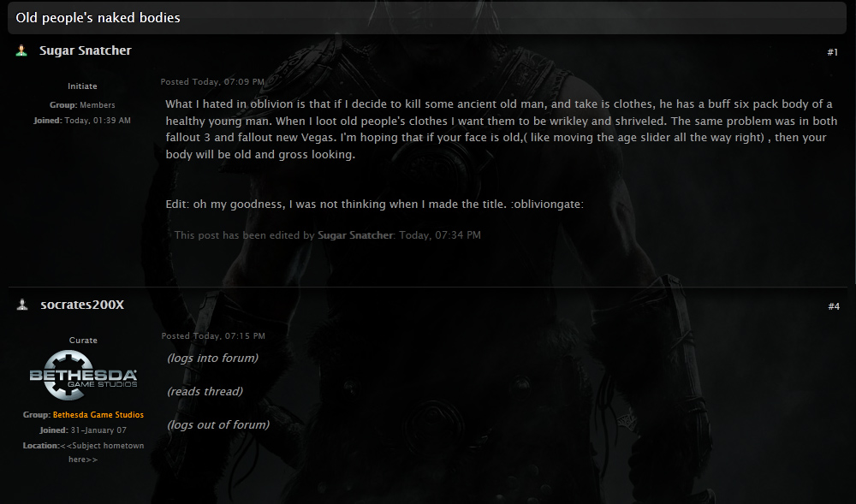Screen dimensions: 856x504
Task: Open the orange Bethesda Game Studios group link
Action: [x=98, y=414]
